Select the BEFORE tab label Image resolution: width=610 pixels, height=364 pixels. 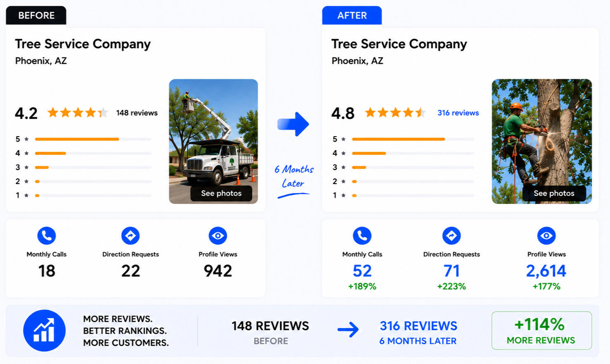coord(36,15)
